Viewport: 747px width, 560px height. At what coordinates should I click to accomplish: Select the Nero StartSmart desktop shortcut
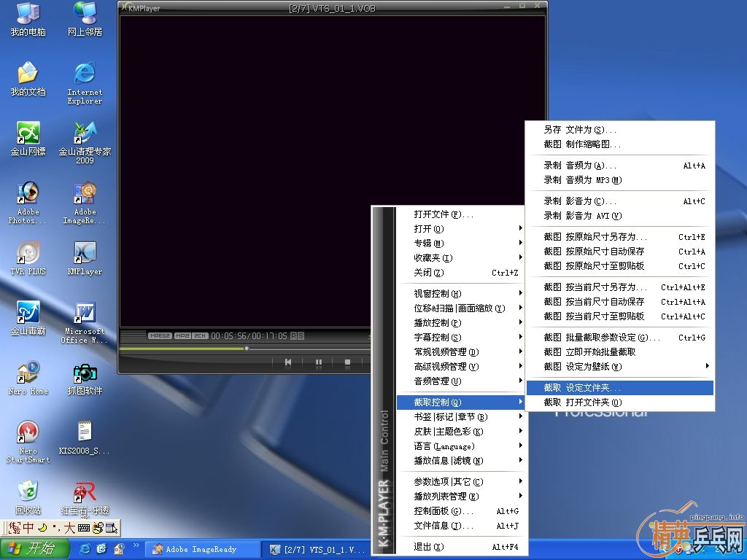coord(28,443)
